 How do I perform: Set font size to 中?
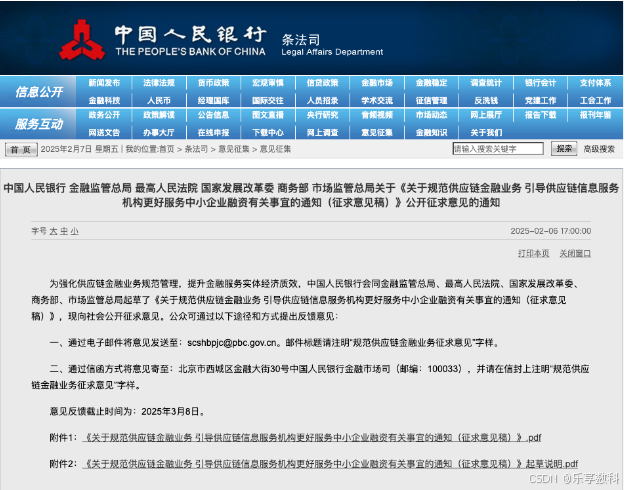pyautogui.click(x=64, y=231)
